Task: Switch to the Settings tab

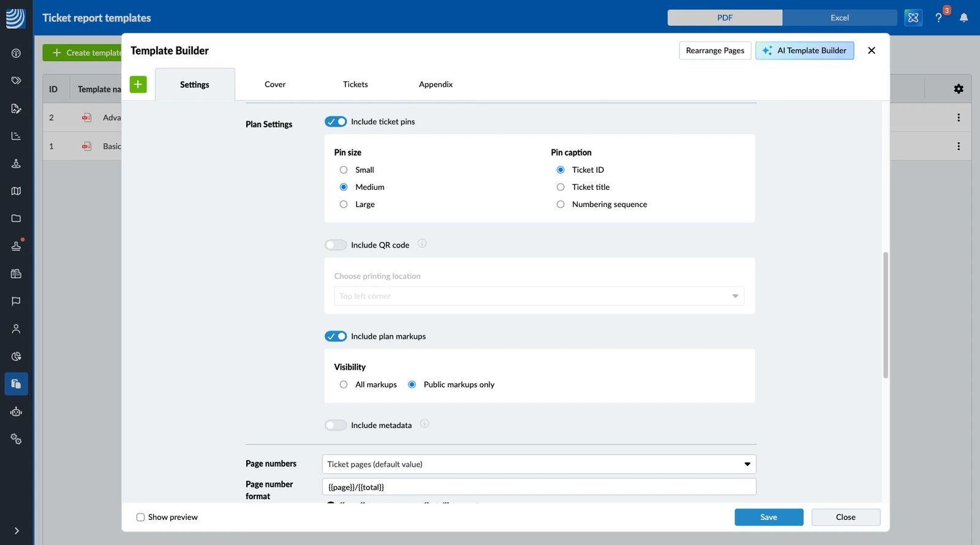Action: [x=195, y=85]
